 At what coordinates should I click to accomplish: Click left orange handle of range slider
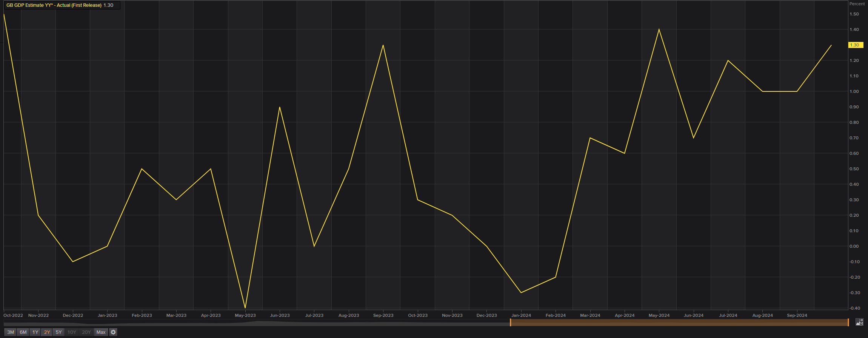pyautogui.click(x=510, y=323)
